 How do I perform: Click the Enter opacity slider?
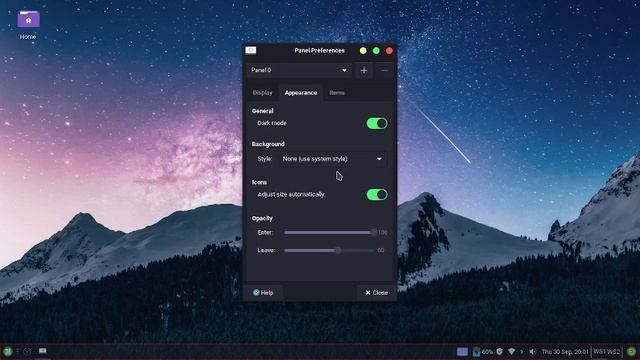(x=329, y=232)
